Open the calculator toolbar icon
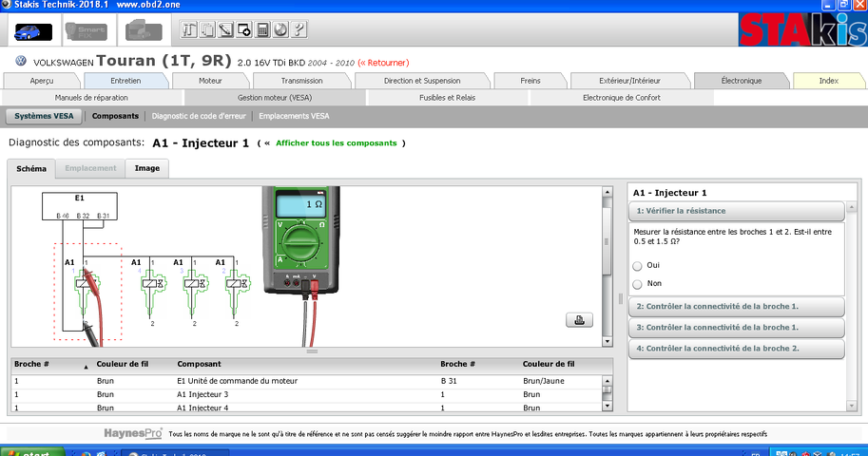 pos(262,29)
